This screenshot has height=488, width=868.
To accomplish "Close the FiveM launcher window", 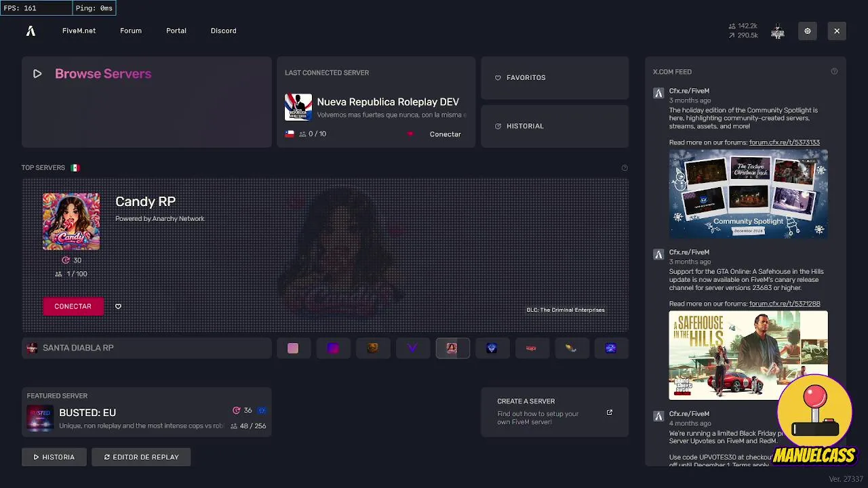I will pyautogui.click(x=837, y=30).
